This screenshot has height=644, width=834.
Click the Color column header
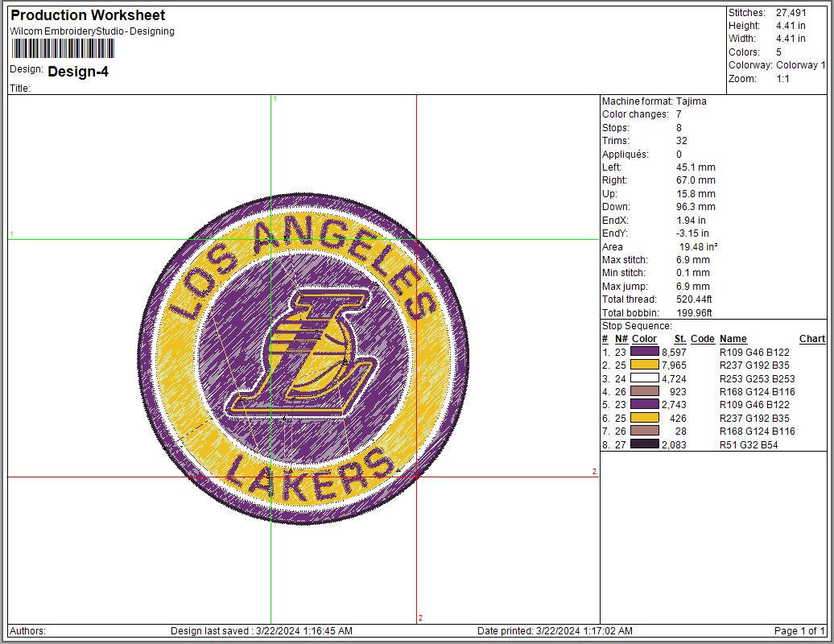[x=643, y=339]
